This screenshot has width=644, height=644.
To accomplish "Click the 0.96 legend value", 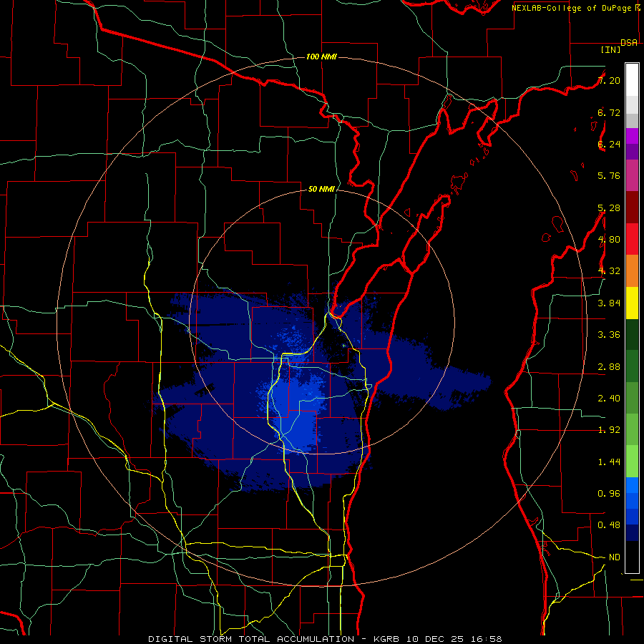I will pos(609,494).
